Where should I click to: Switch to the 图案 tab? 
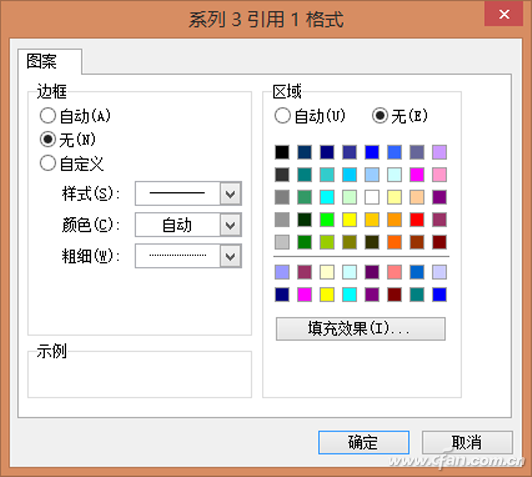50,62
